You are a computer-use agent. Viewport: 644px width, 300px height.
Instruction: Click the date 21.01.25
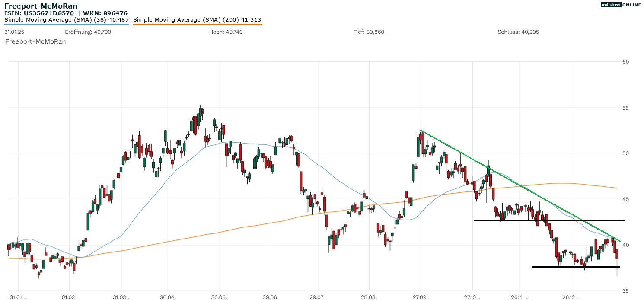coord(15,32)
